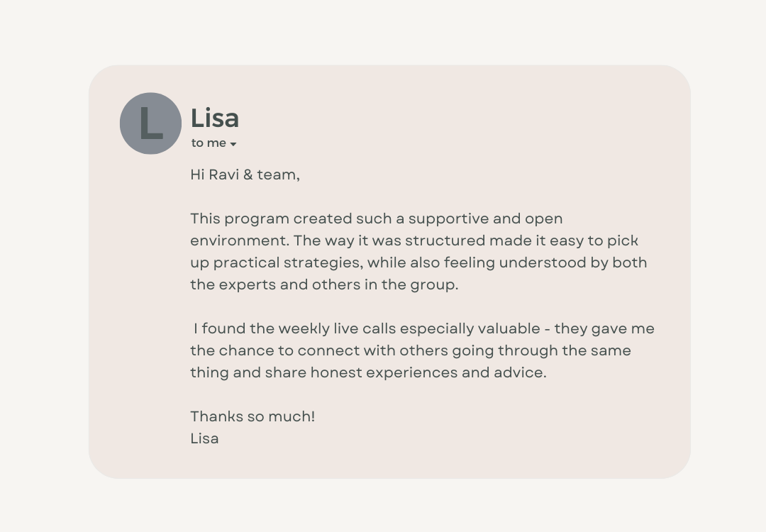766x532 pixels.
Task: Expand recipient details arrow beside "to me"
Action: click(233, 144)
